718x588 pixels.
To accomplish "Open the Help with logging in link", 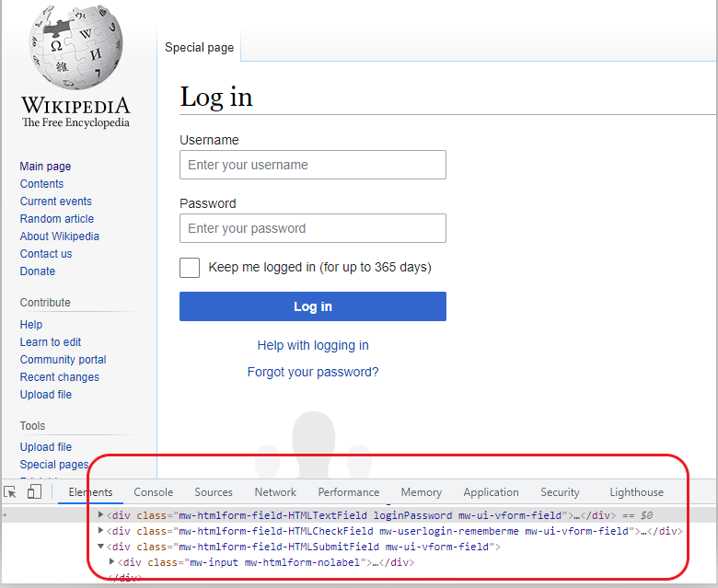I will [x=313, y=345].
